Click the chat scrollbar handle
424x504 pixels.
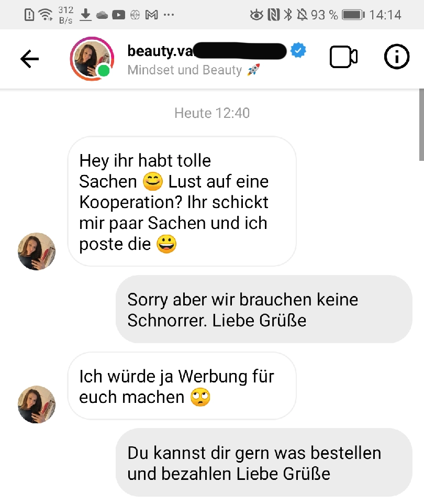pyautogui.click(x=421, y=125)
